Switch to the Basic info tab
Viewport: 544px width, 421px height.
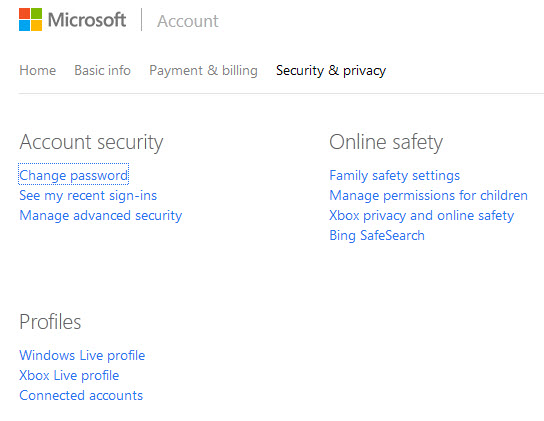click(x=102, y=70)
